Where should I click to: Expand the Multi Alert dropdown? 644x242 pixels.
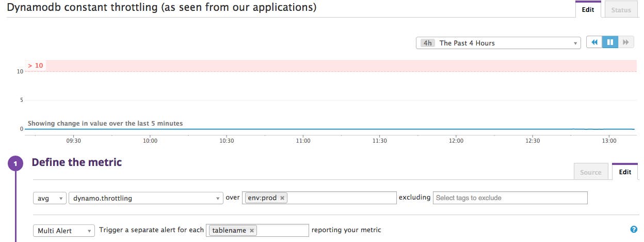pos(64,231)
